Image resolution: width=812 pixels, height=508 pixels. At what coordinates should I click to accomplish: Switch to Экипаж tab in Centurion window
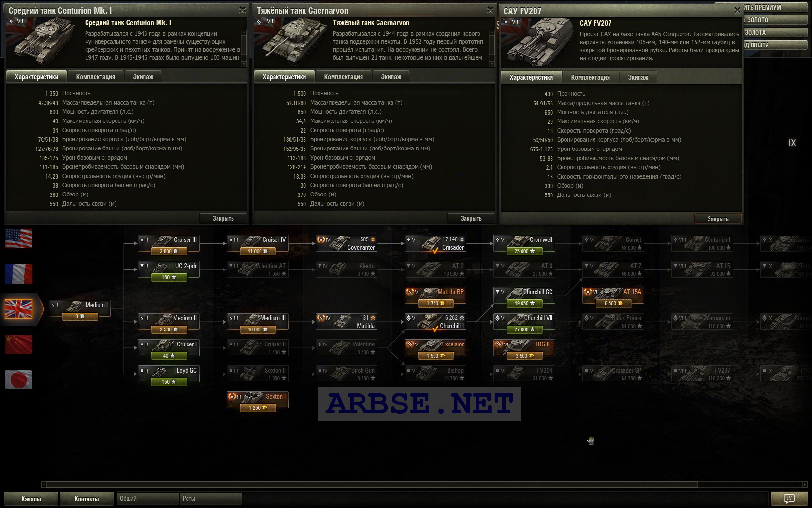(143, 77)
